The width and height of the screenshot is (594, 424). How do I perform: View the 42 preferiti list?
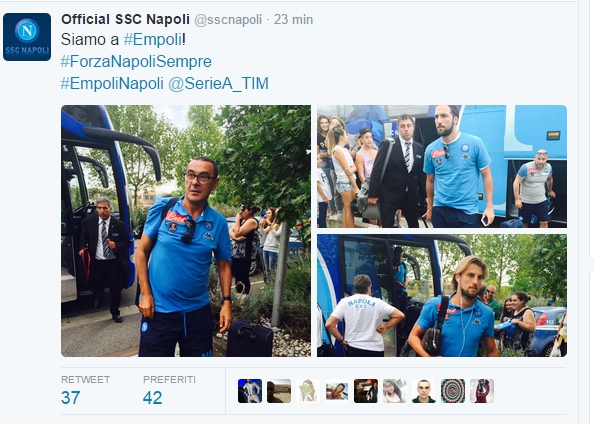[169, 390]
